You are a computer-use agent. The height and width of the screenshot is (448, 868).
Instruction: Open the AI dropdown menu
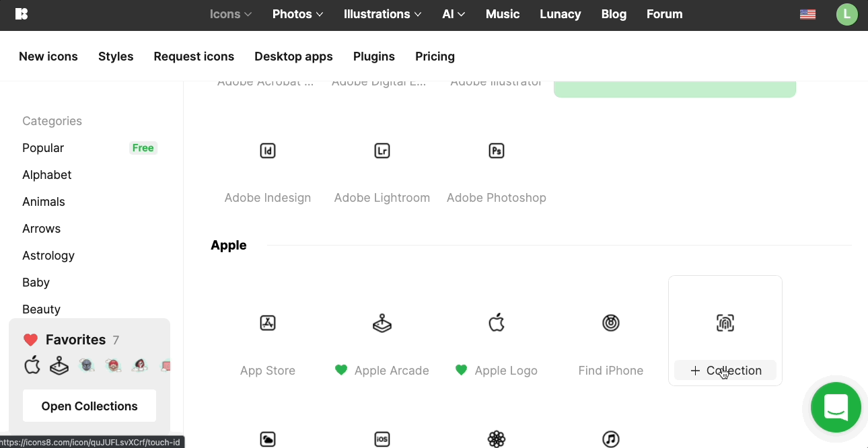(x=454, y=14)
